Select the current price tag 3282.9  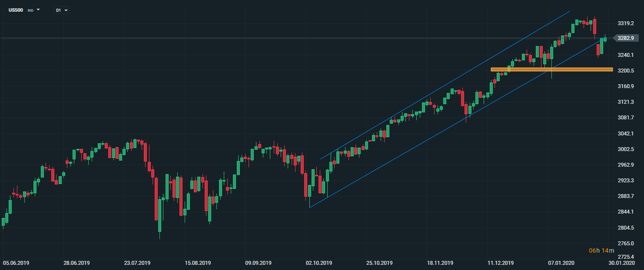click(625, 38)
